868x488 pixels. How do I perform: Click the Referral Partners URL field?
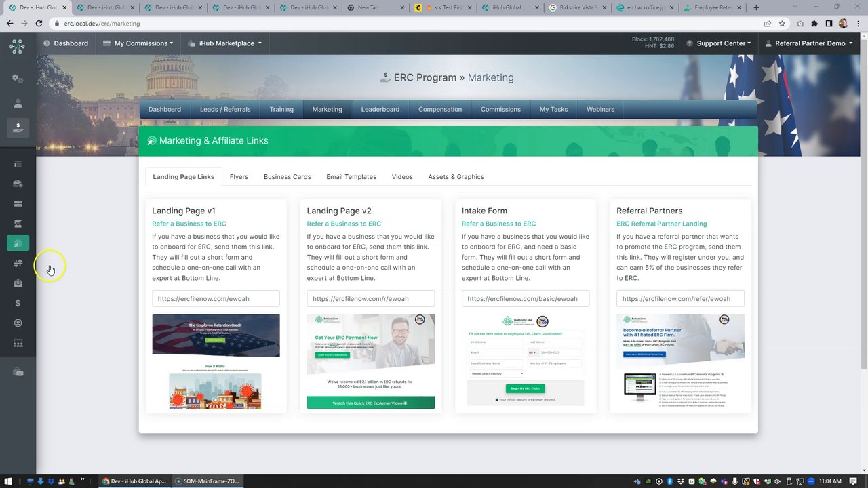680,298
